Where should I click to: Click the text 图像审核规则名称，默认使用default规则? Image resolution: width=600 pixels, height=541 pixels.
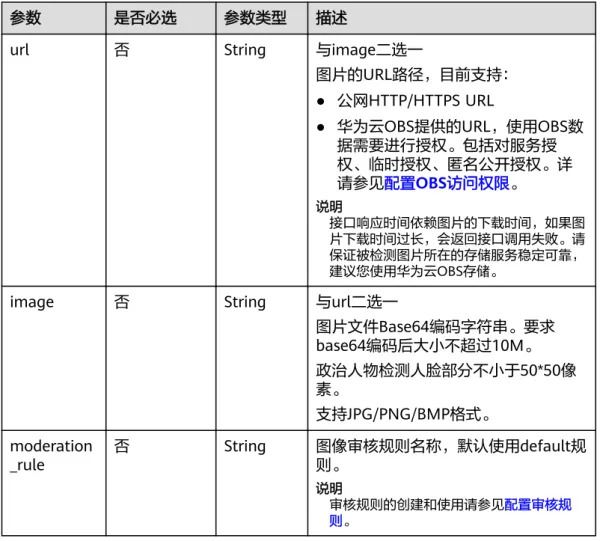pos(451,455)
